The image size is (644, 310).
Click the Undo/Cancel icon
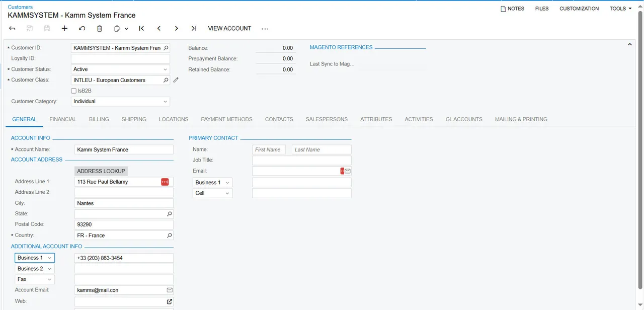(82, 29)
